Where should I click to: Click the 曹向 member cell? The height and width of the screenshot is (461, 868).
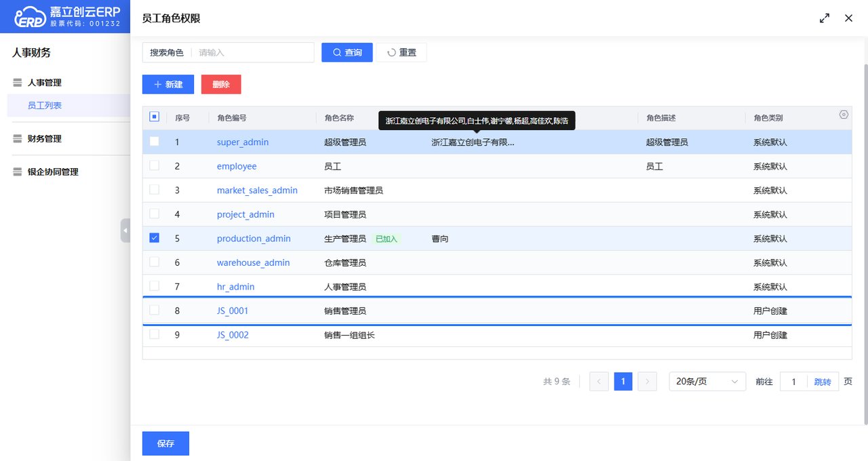click(440, 239)
